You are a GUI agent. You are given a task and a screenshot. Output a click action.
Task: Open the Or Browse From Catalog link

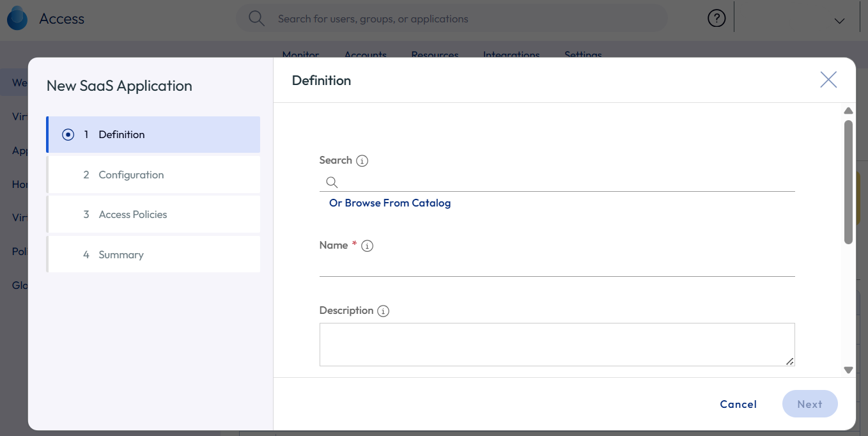[x=390, y=203]
